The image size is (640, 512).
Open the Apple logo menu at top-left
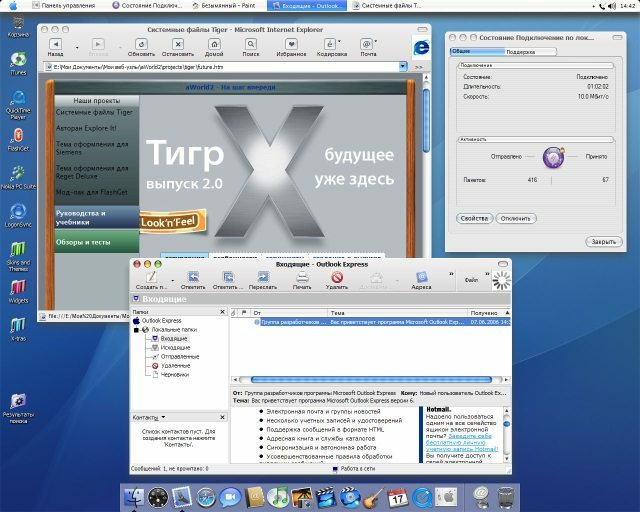tap(13, 5)
